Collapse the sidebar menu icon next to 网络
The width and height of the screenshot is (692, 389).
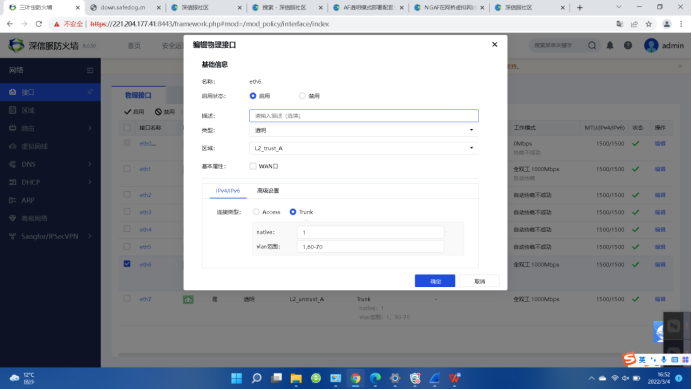point(90,70)
